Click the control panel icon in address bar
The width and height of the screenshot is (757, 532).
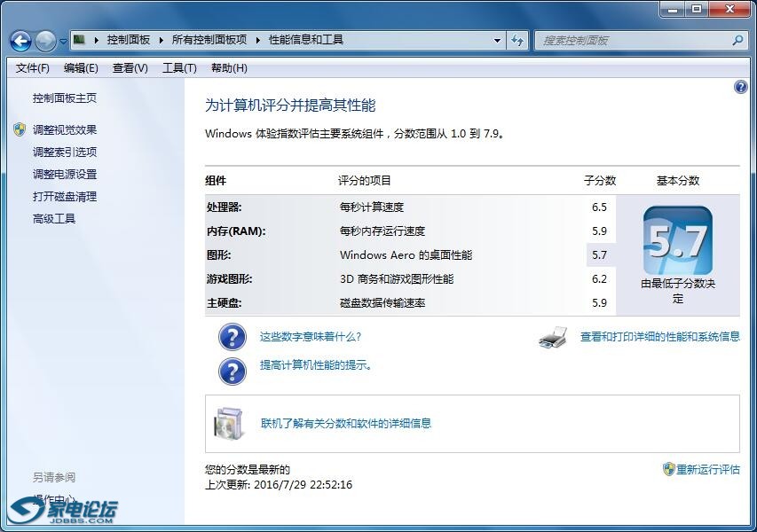pos(80,40)
